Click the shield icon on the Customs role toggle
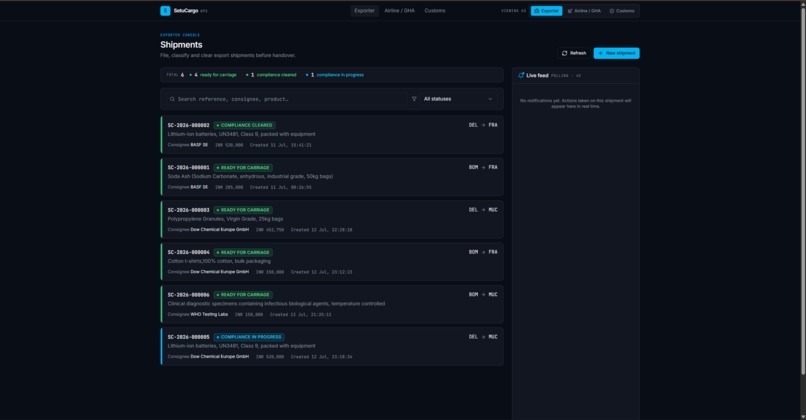This screenshot has width=806, height=420. [612, 11]
